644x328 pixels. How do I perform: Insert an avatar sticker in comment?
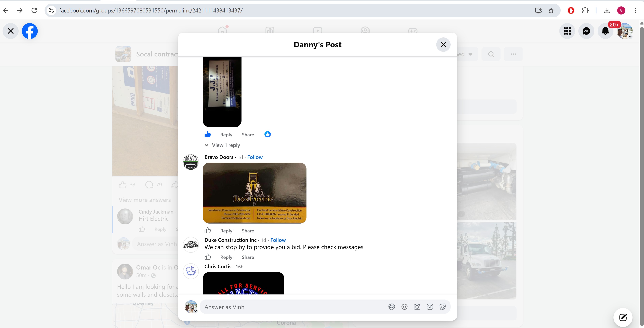(392, 307)
